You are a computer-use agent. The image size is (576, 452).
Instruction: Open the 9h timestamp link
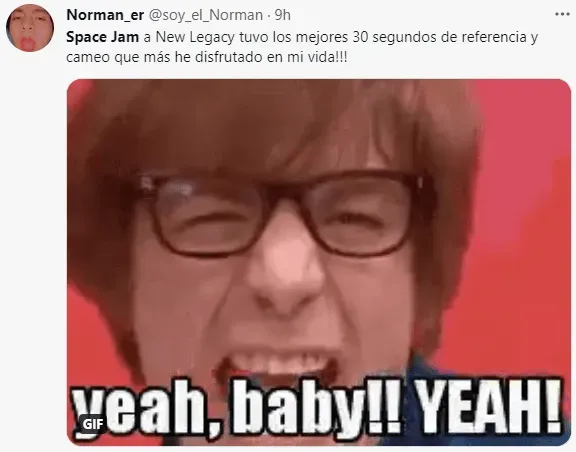tap(283, 15)
